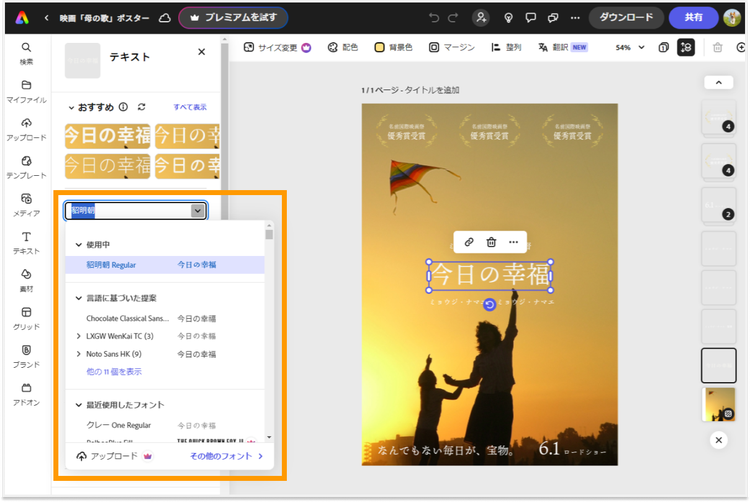
Task: Click the cloud sync status icon
Action: 165,18
